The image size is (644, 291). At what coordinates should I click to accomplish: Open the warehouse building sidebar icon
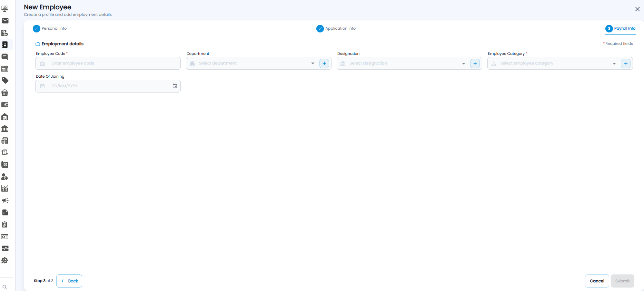click(5, 117)
